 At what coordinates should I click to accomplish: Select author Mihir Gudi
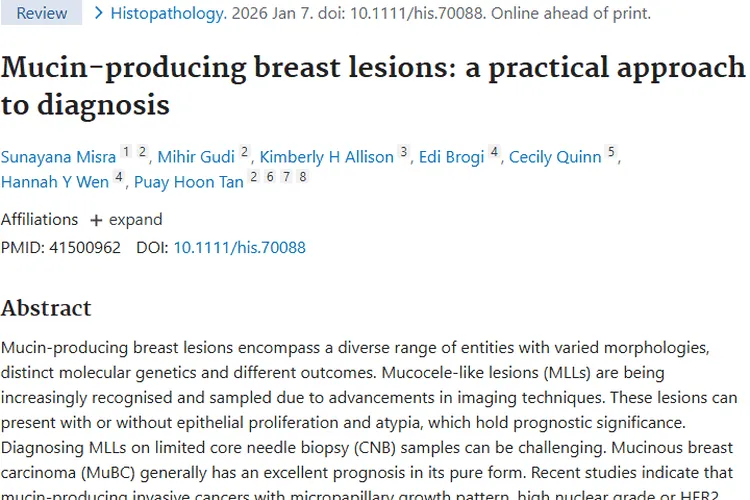(x=197, y=156)
